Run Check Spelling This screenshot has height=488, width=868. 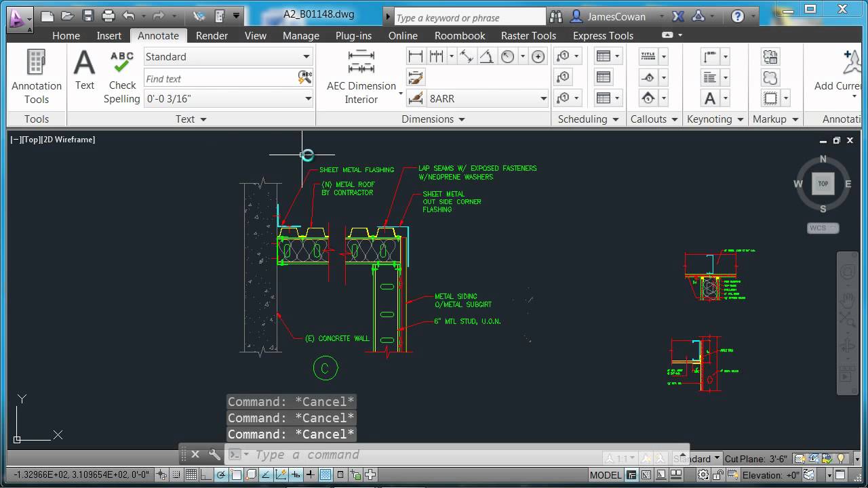coord(122,76)
